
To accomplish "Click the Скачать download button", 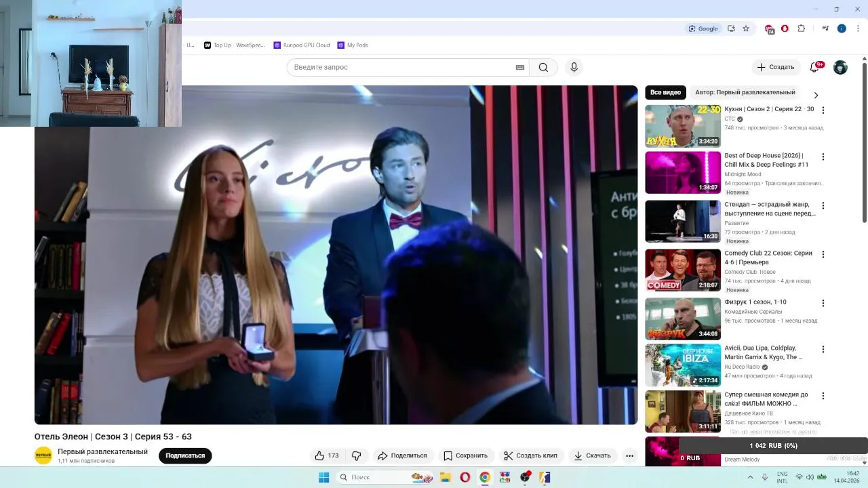I will [x=593, y=455].
